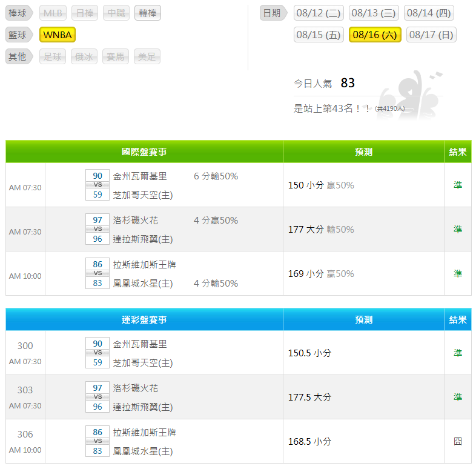
Task: Select the 足球 category button
Action: pos(53,56)
